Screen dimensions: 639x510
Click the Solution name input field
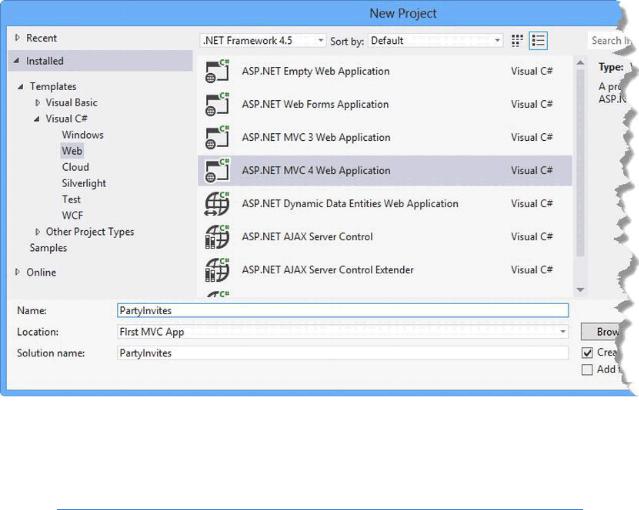[343, 353]
